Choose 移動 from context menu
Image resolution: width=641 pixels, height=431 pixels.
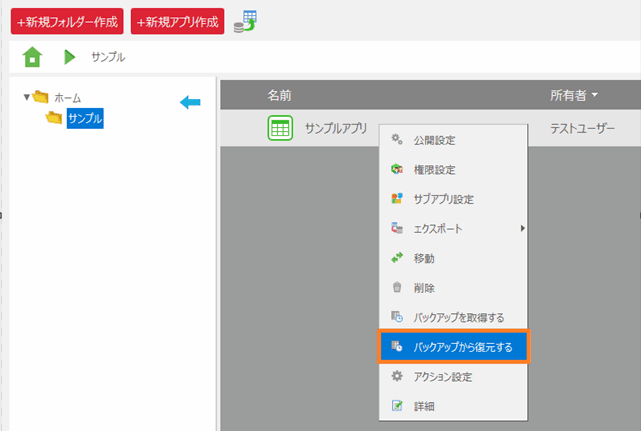(453, 258)
